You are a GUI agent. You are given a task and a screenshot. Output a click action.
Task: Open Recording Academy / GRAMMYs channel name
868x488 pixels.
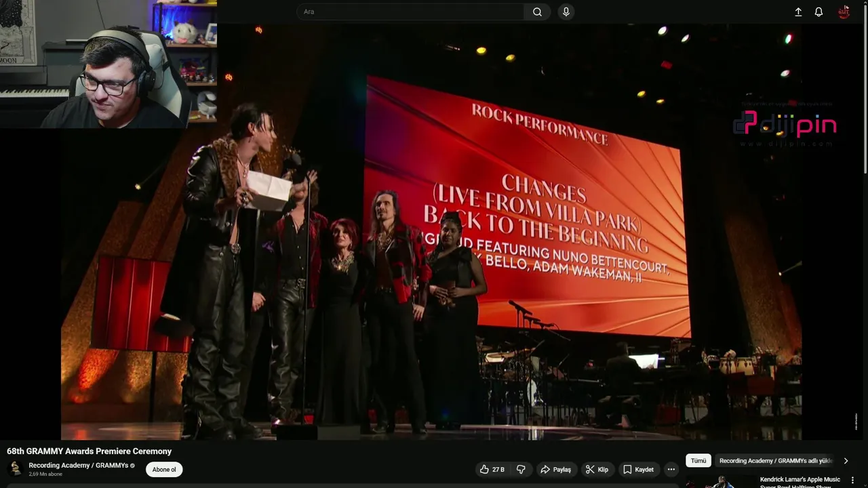coord(78,466)
